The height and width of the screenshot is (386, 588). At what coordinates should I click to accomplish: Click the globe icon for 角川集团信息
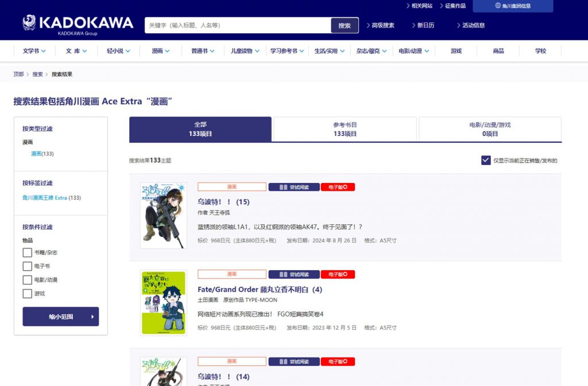click(x=498, y=6)
